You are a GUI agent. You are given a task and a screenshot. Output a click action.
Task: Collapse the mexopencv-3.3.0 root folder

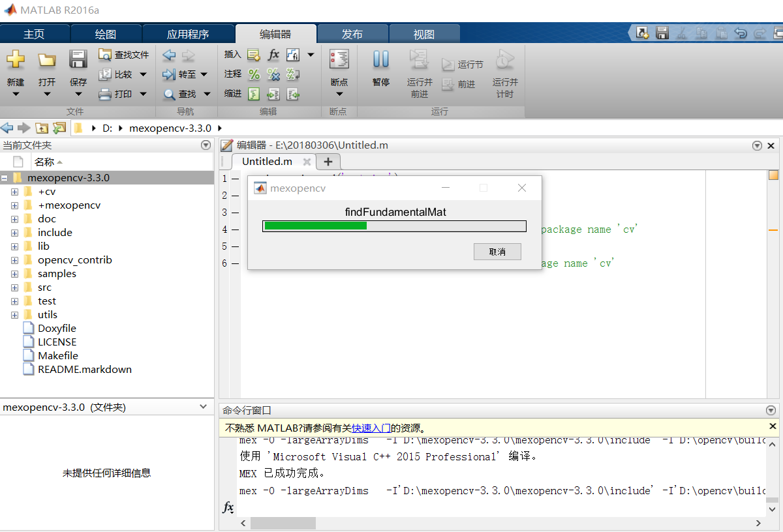[4, 178]
